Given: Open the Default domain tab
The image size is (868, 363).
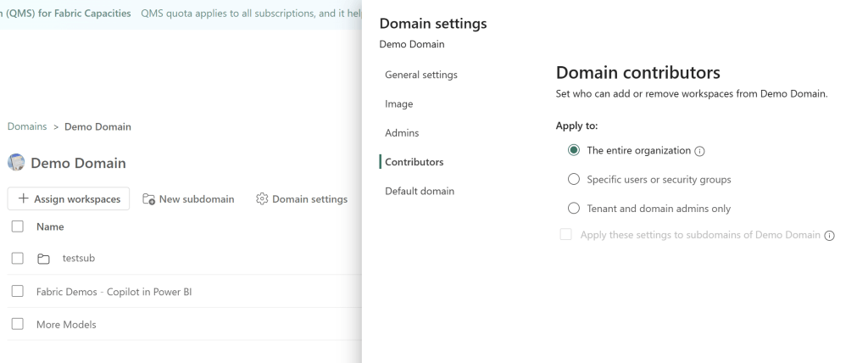Looking at the screenshot, I should [x=419, y=191].
